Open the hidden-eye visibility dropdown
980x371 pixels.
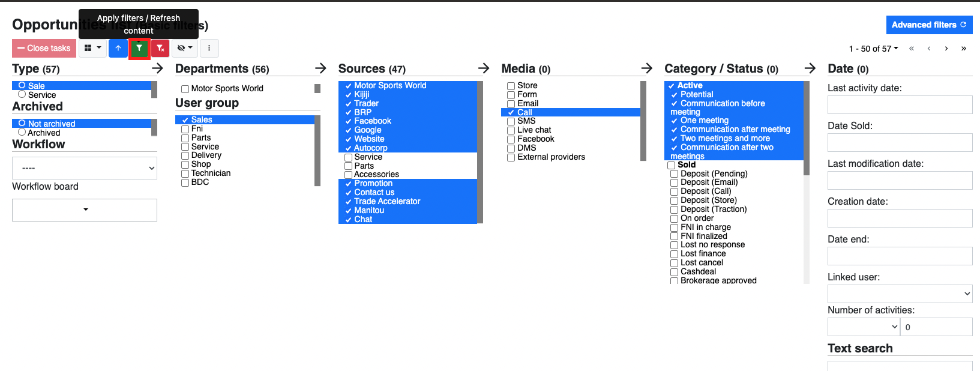point(185,48)
